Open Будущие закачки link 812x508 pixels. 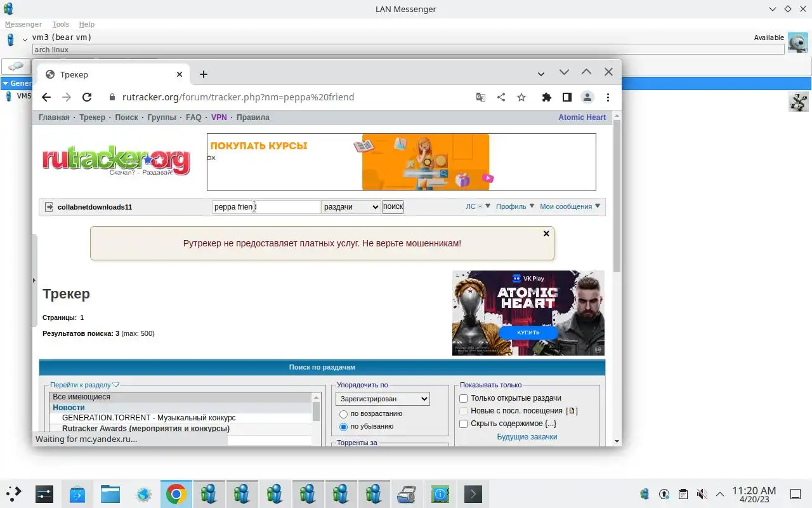[527, 437]
